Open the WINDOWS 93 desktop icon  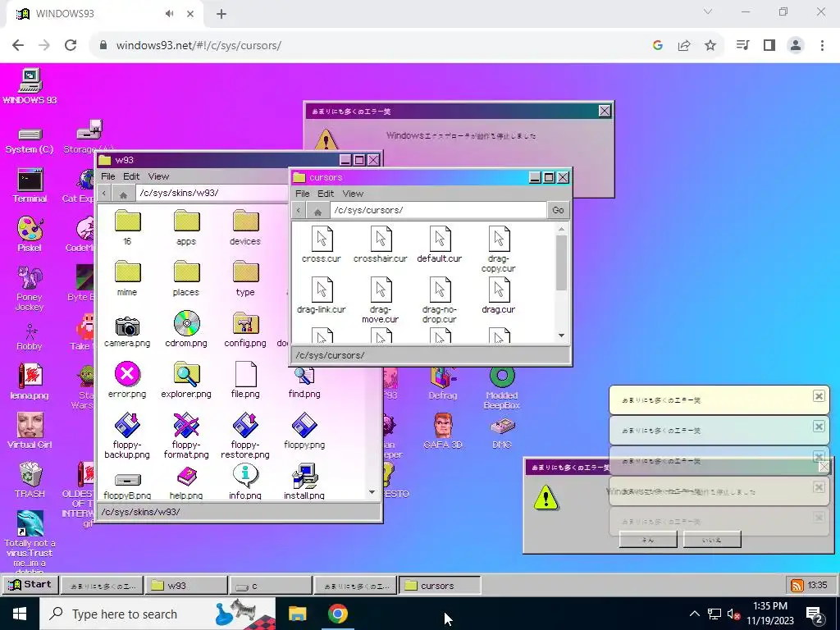[30, 85]
